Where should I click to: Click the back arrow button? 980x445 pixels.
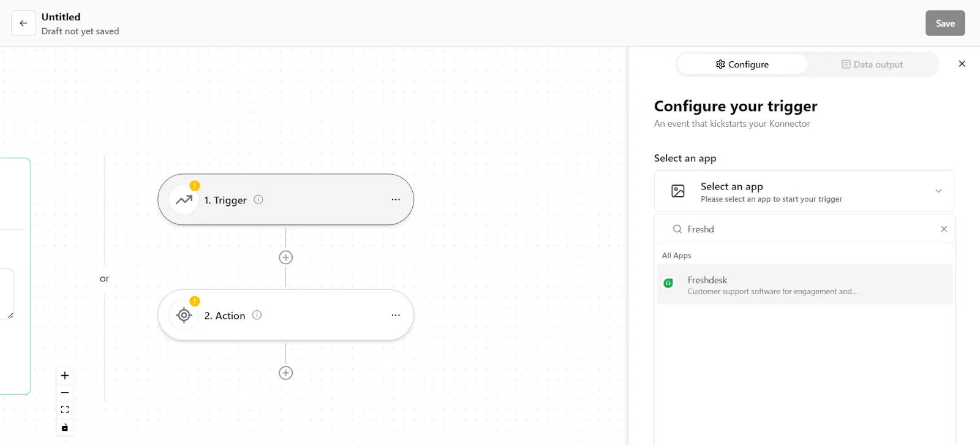click(x=23, y=23)
